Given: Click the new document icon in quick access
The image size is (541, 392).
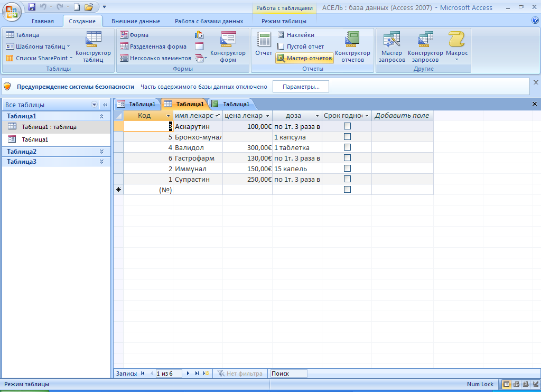Looking at the screenshot, I should click(77, 6).
